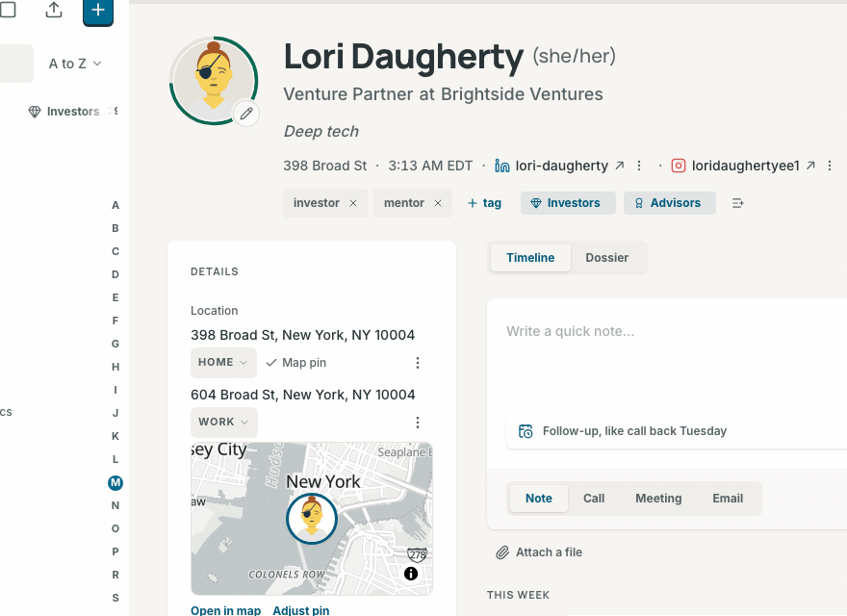The image size is (847, 616).
Task: Open the Investors group chip
Action: [568, 203]
